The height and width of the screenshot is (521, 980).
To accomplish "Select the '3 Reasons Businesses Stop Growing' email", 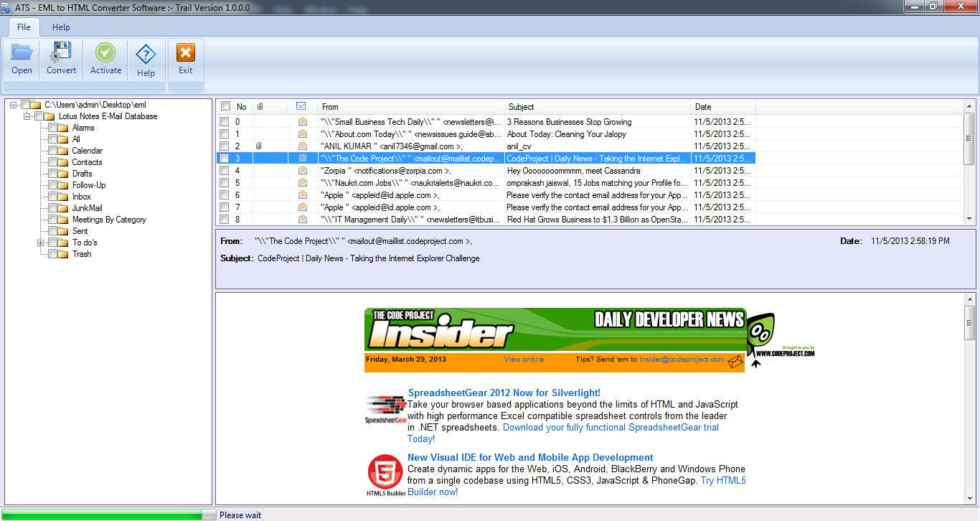I will coord(570,122).
